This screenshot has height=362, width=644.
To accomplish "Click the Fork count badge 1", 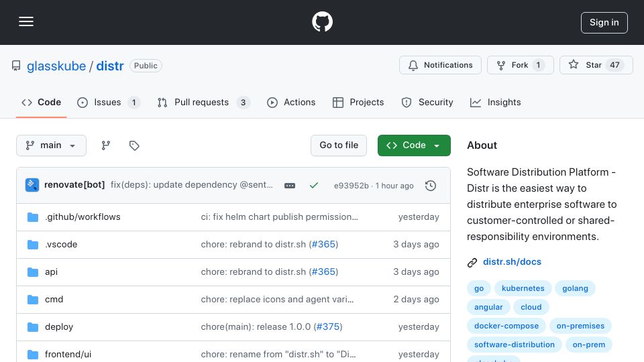I will coord(538,65).
